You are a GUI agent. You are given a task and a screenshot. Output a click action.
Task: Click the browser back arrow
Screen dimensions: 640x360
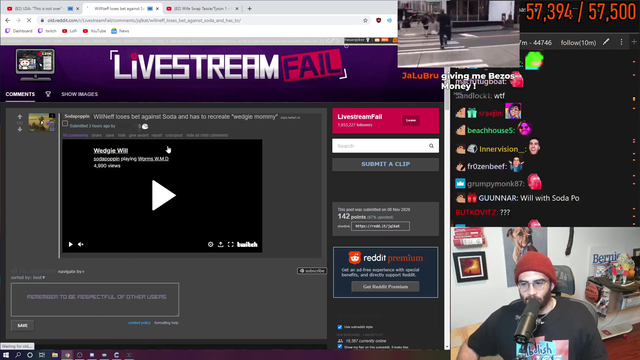click(x=8, y=20)
